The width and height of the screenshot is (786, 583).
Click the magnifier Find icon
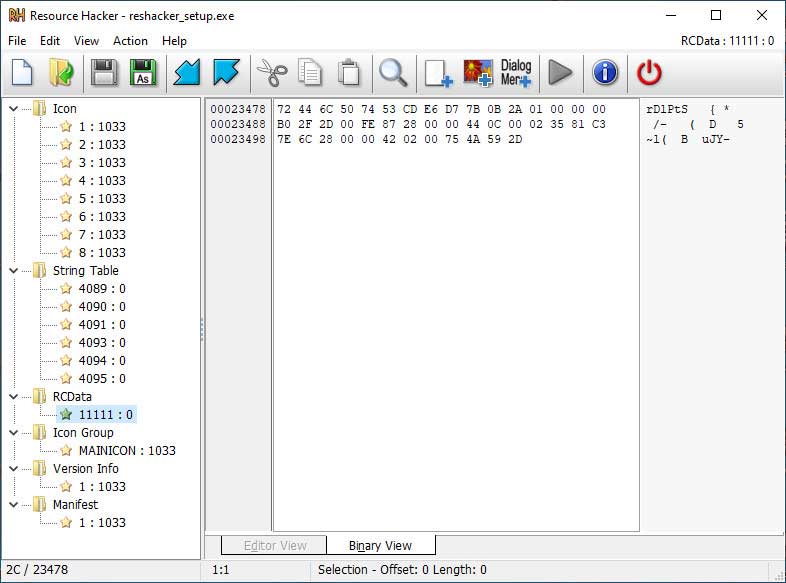coord(393,73)
